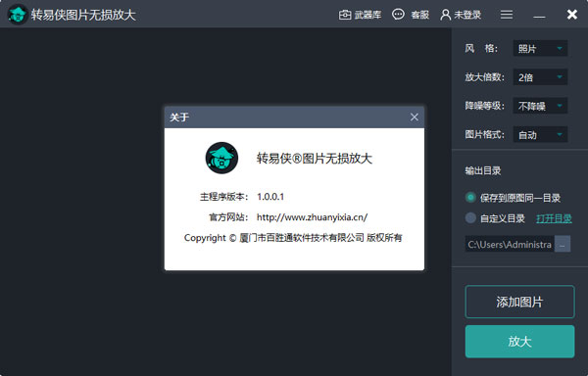Click the 输出目录 section label
The width and height of the screenshot is (588, 376).
coord(483,170)
